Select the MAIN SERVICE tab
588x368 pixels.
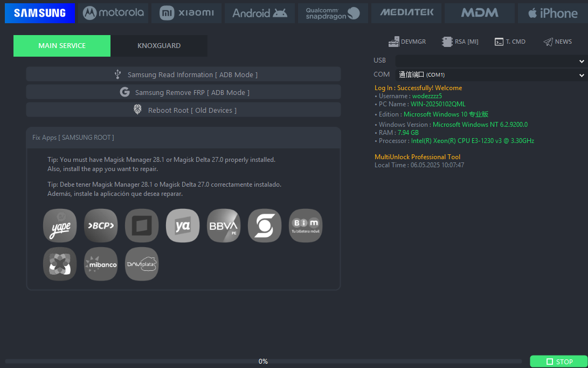[x=61, y=46]
